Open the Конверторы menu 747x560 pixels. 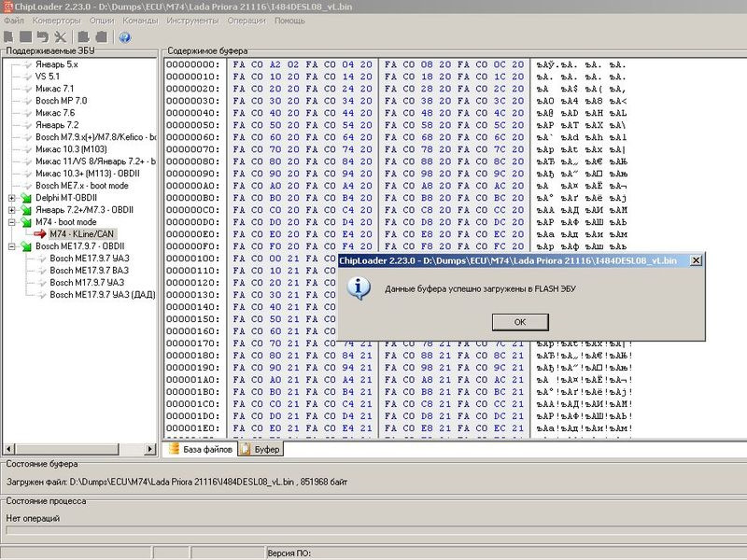[57, 21]
